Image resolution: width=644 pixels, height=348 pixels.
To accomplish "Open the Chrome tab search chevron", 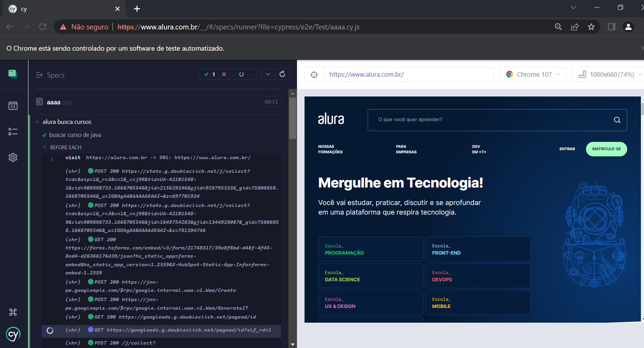I will (573, 8).
